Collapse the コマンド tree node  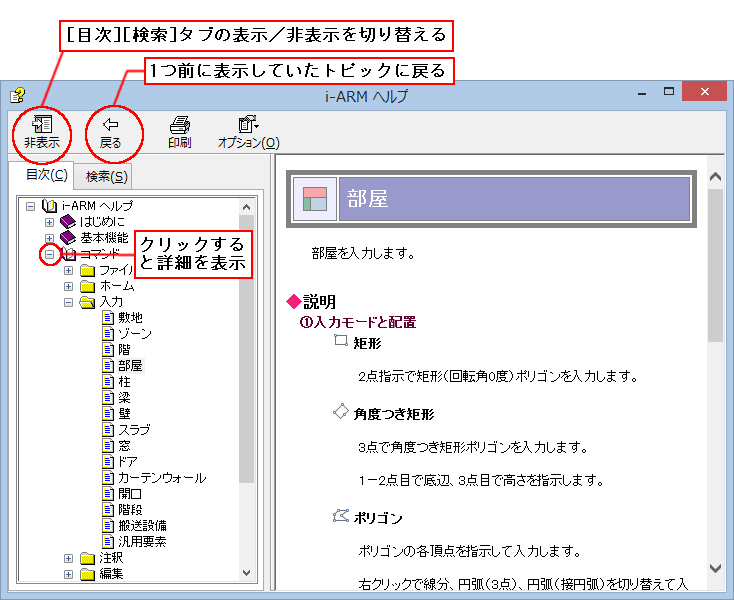[49, 254]
